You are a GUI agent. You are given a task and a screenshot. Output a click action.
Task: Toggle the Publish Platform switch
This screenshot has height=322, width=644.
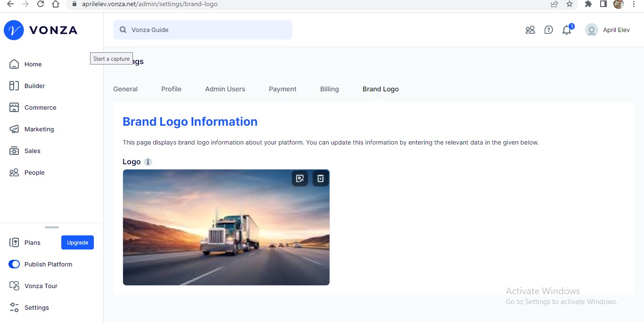tap(14, 264)
